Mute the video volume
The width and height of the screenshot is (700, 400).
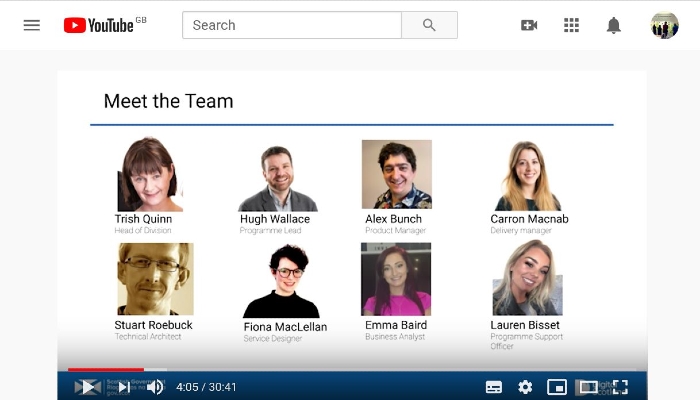click(155, 387)
